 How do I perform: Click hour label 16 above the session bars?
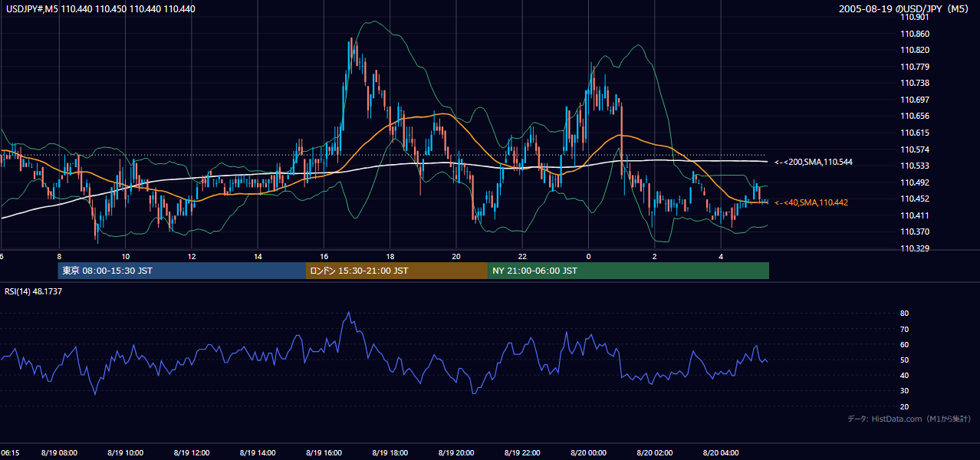point(324,256)
